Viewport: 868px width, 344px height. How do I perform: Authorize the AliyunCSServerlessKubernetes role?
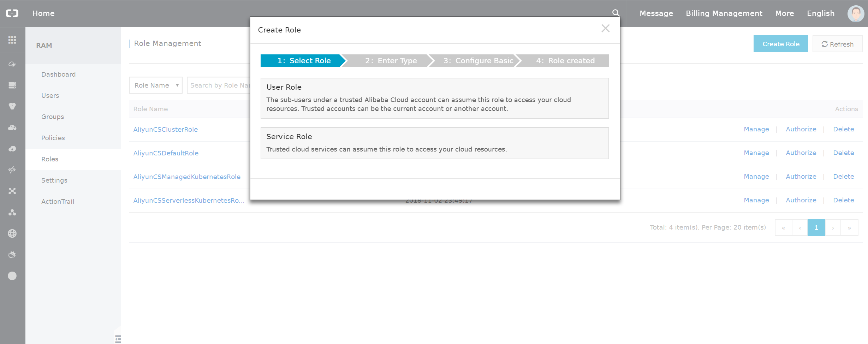click(801, 200)
